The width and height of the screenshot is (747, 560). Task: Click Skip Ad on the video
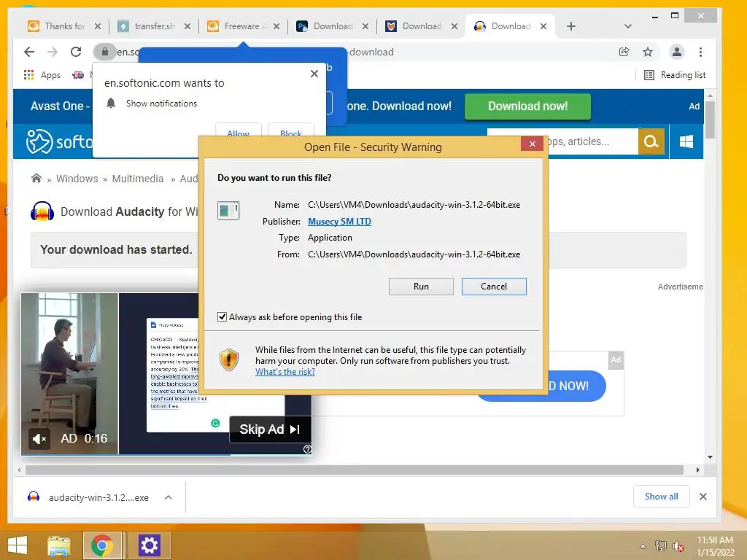tap(270, 429)
